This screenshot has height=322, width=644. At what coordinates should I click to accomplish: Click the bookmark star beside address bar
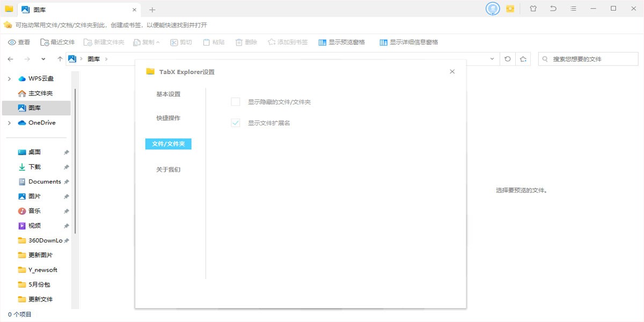point(523,59)
